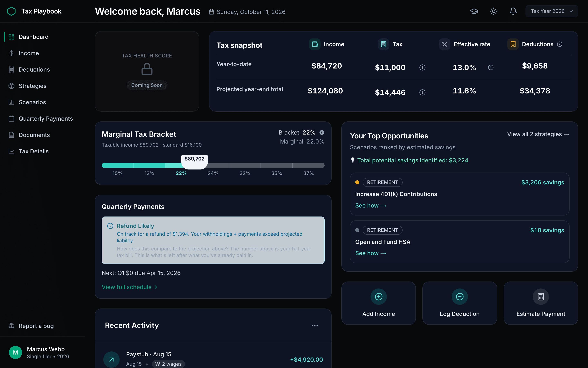Click the Deductions receipt icon in snapshot

click(513, 44)
